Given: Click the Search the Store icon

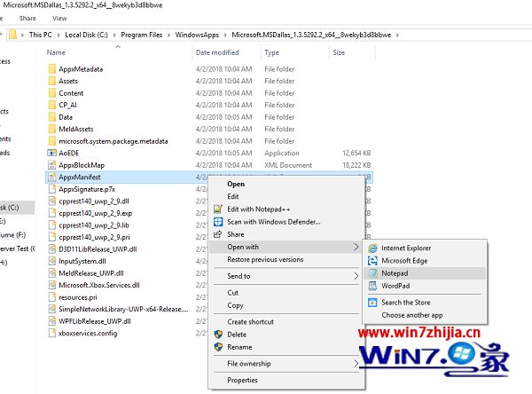Looking at the screenshot, I should tap(373, 303).
